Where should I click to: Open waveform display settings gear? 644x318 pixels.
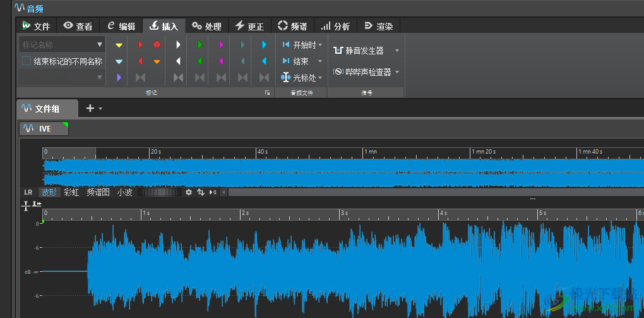188,192
